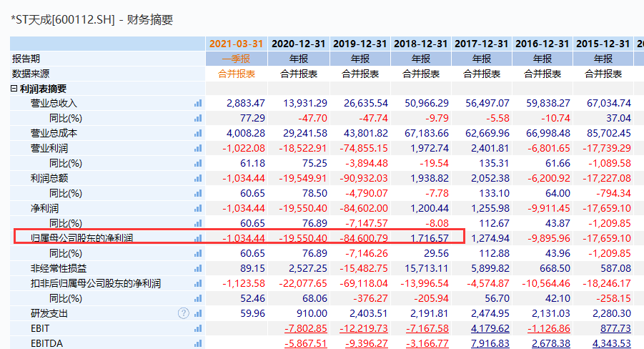
Task: Open EBITDA link 7,916.83 for 2017
Action: pyautogui.click(x=490, y=344)
